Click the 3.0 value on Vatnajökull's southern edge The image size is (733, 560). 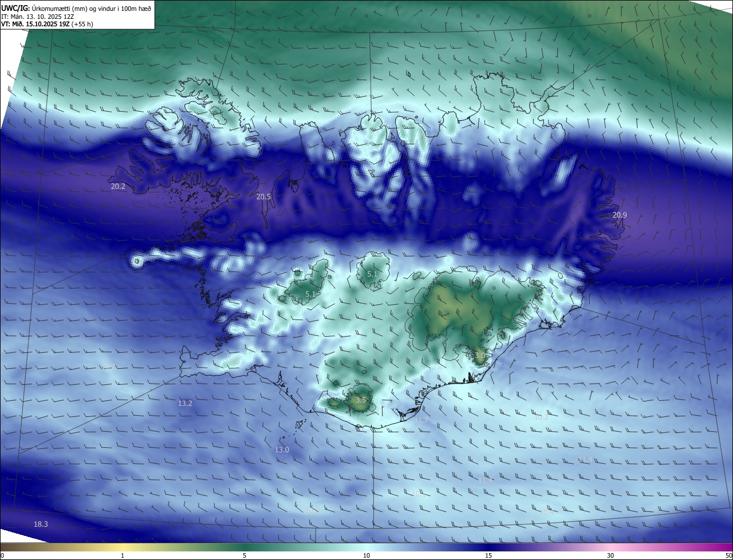[480, 355]
